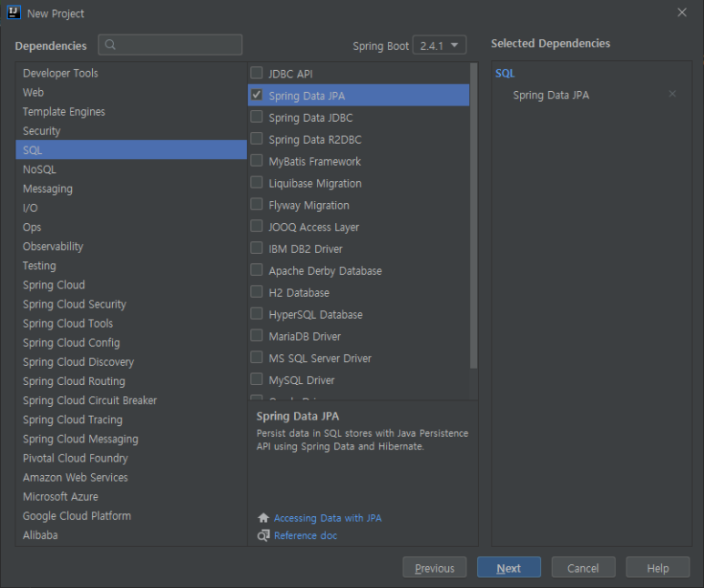Close the New Project dialog
The height and width of the screenshot is (588, 704).
pos(682,13)
